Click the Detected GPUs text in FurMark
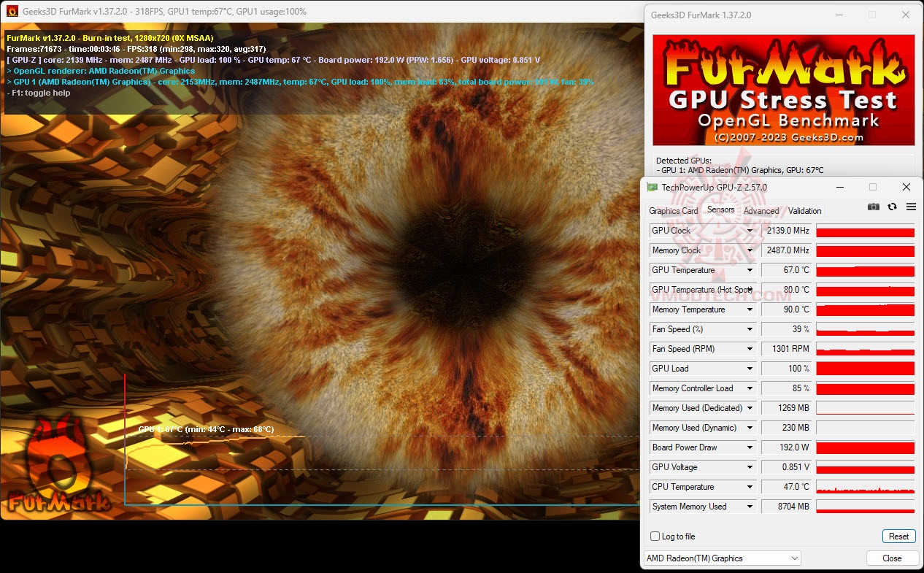Image resolution: width=924 pixels, height=573 pixels. [683, 161]
